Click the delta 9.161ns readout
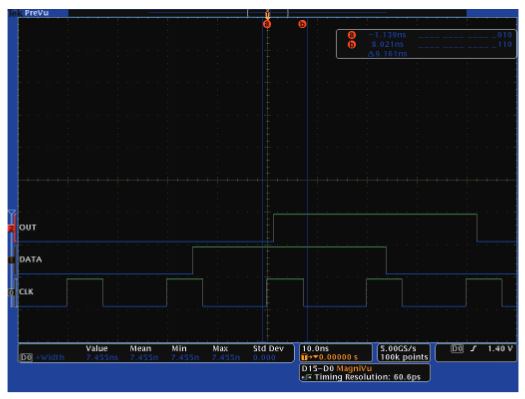525x399 pixels. coord(387,54)
